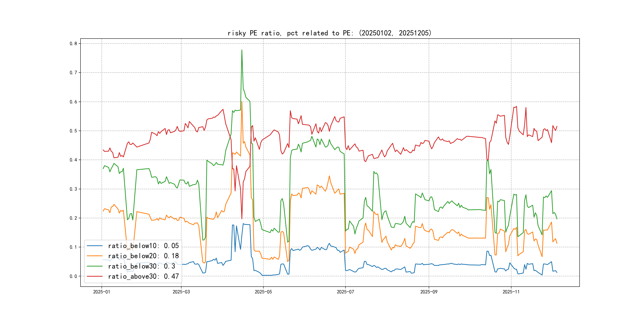Click the 2025-07 x-axis tick label
The height and width of the screenshot is (322, 644).
pyautogui.click(x=345, y=292)
